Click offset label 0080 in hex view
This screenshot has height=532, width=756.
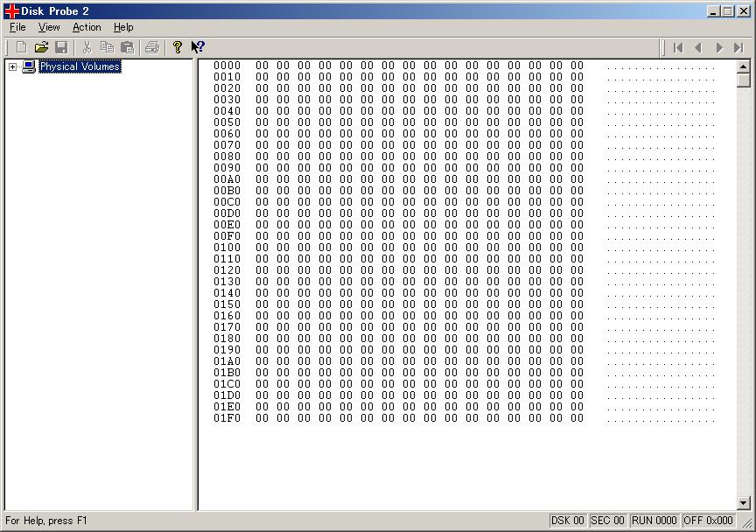(227, 157)
